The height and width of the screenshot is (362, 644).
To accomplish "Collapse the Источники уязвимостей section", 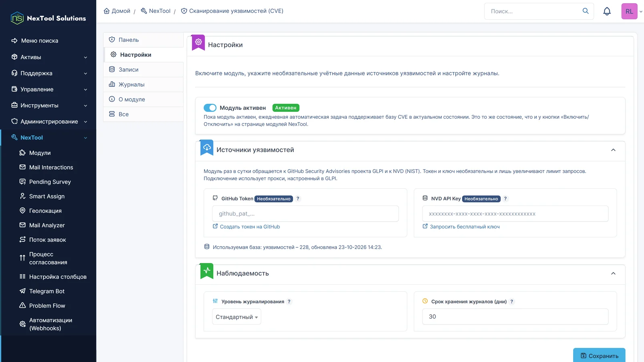I will tap(613, 150).
